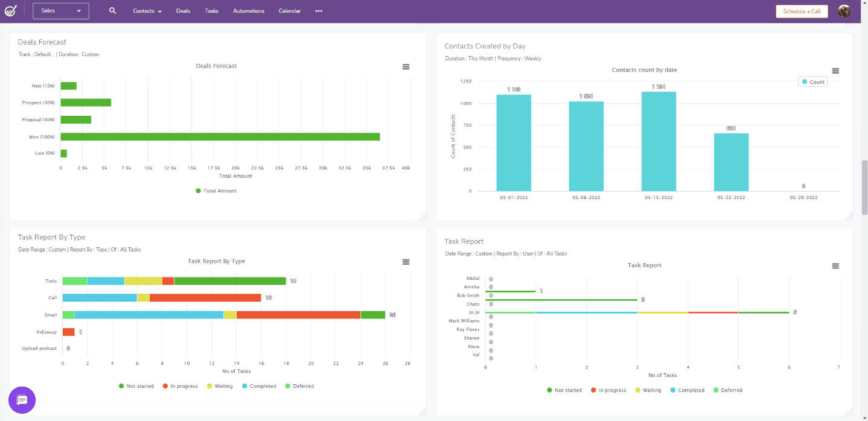The width and height of the screenshot is (868, 421).
Task: Click the Upload podcast task type label
Action: point(39,348)
